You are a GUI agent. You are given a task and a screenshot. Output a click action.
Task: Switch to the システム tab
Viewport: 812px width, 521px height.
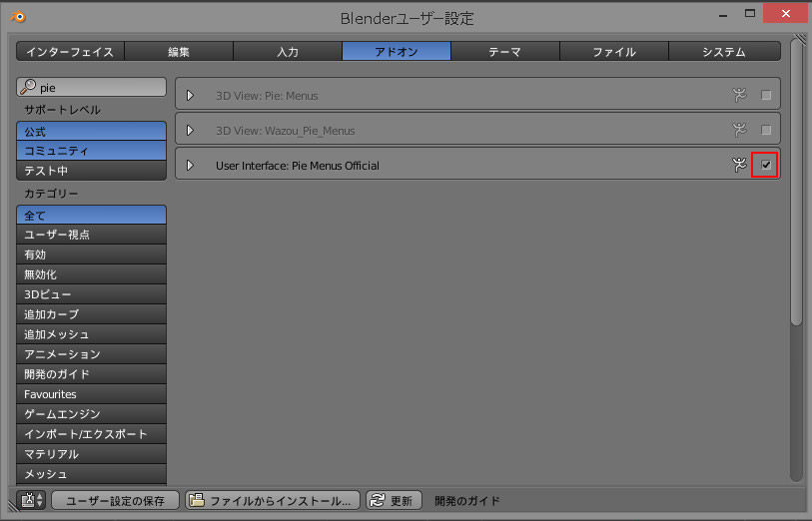point(724,51)
